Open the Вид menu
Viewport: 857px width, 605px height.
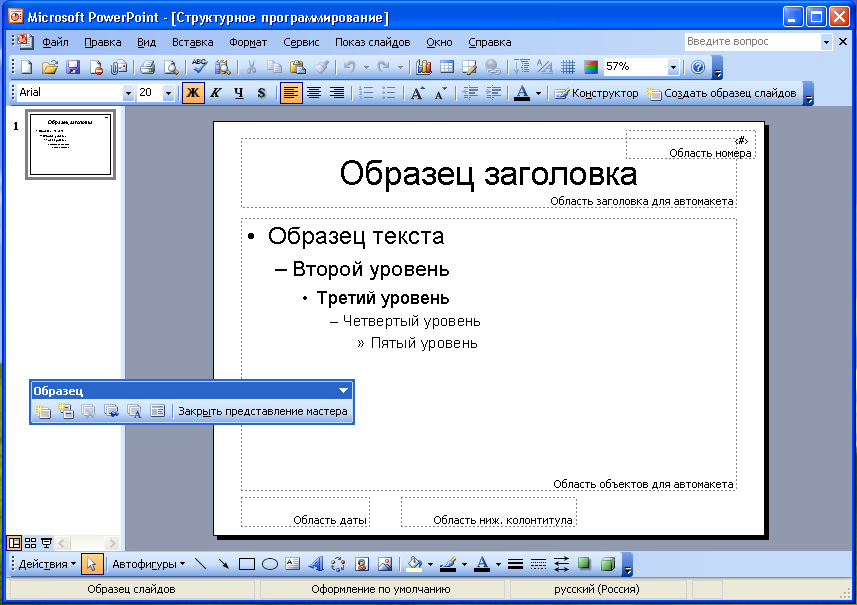click(146, 42)
